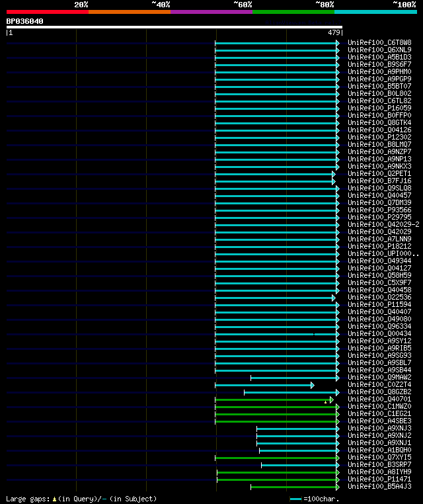Click the UniRef100_P18212 label
423x504 pixels.
379,247
